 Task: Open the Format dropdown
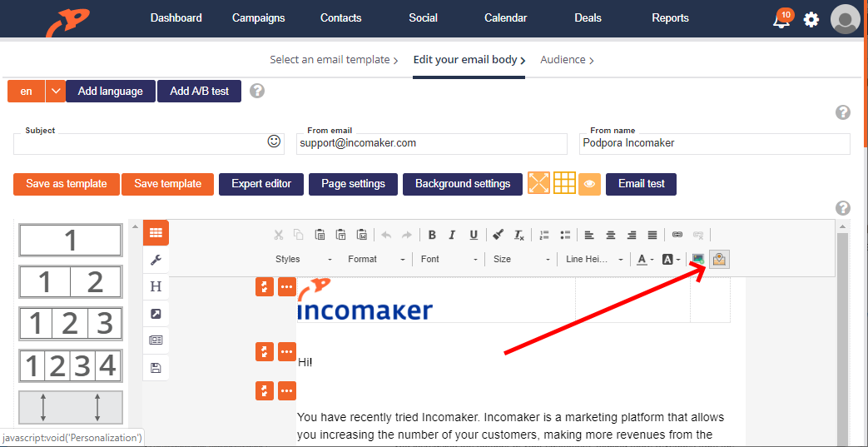376,259
